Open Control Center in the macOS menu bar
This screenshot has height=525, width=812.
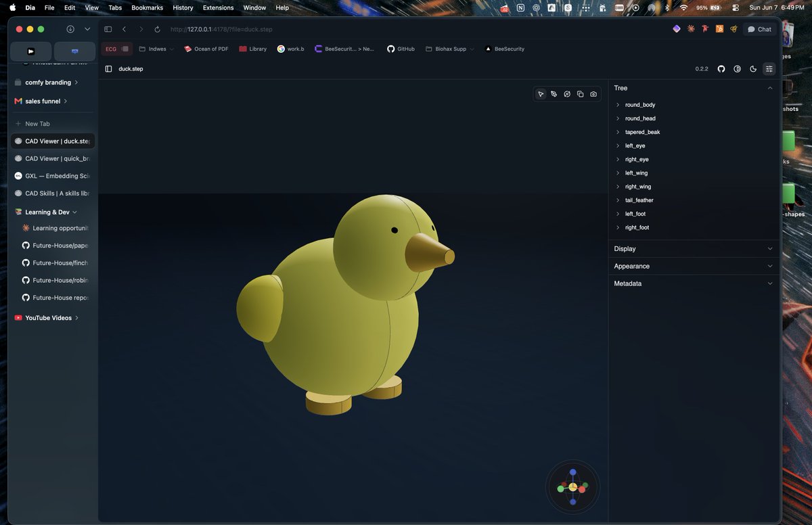pyautogui.click(x=736, y=7)
